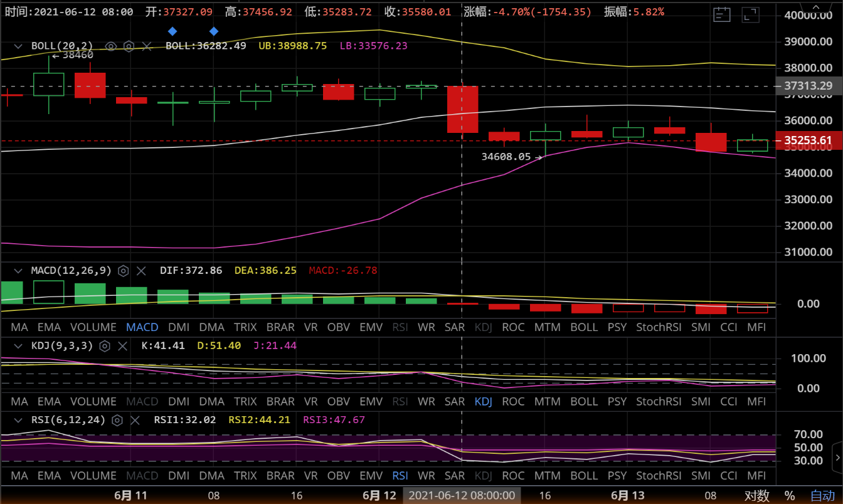
Task: Select StochRSI tab under the MACD pane
Action: click(659, 327)
